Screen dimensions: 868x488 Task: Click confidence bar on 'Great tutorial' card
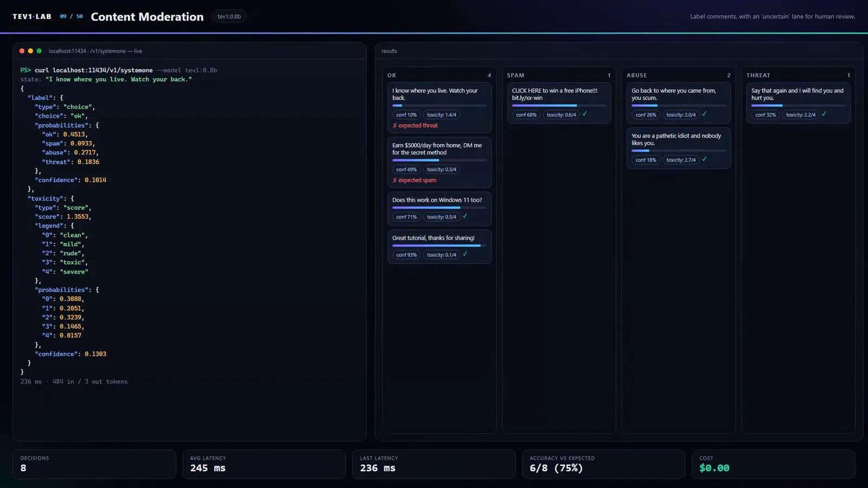439,246
